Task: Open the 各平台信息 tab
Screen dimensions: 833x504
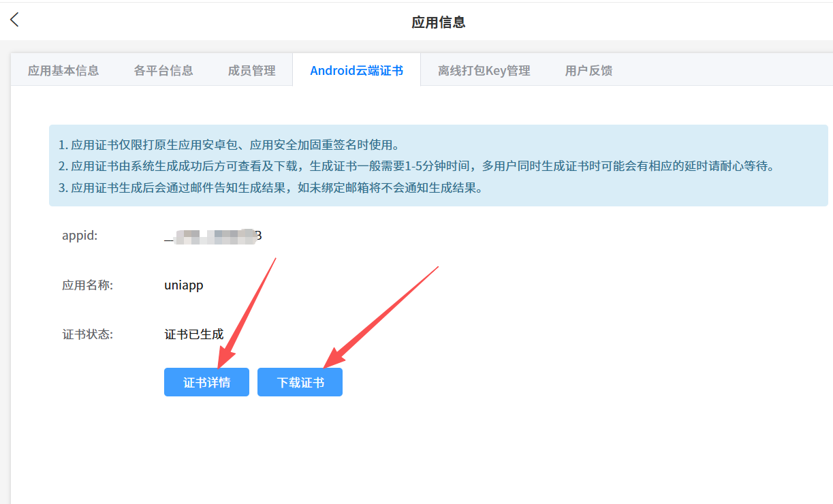Action: (x=163, y=70)
